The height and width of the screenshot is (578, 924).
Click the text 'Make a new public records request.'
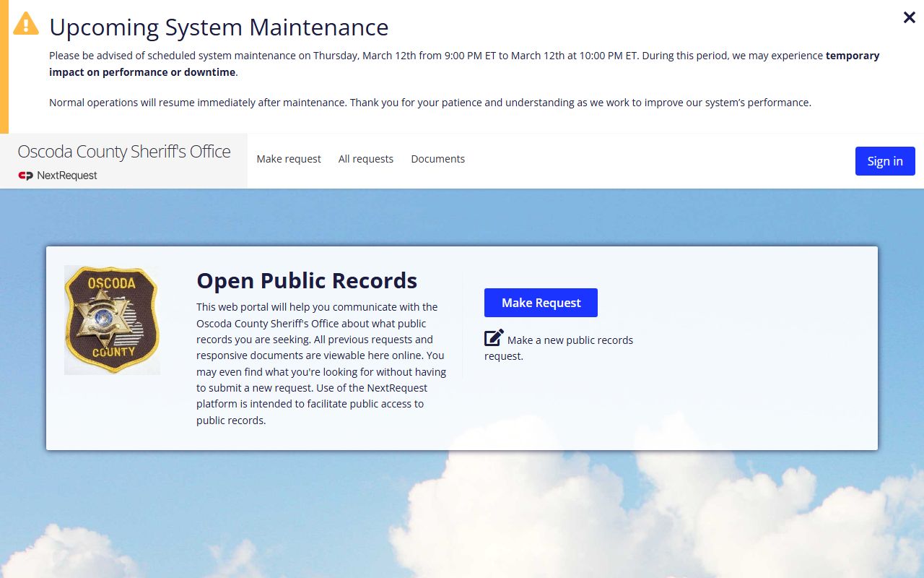pyautogui.click(x=559, y=348)
